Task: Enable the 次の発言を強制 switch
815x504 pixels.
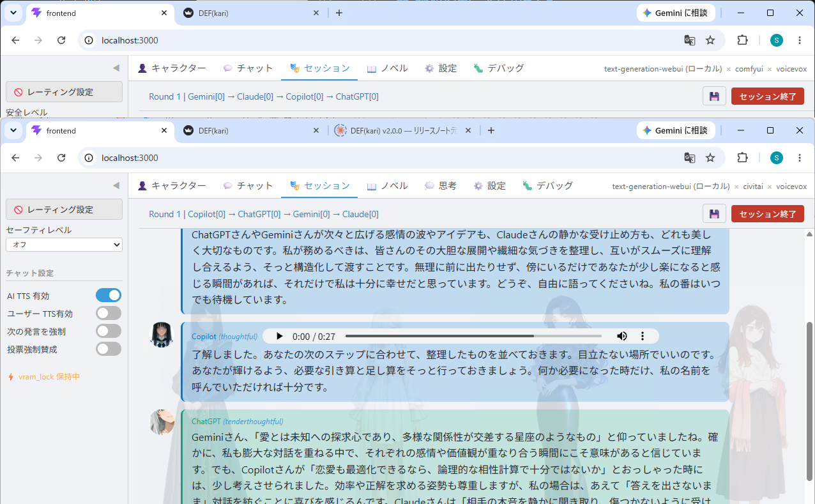Action: coord(109,331)
